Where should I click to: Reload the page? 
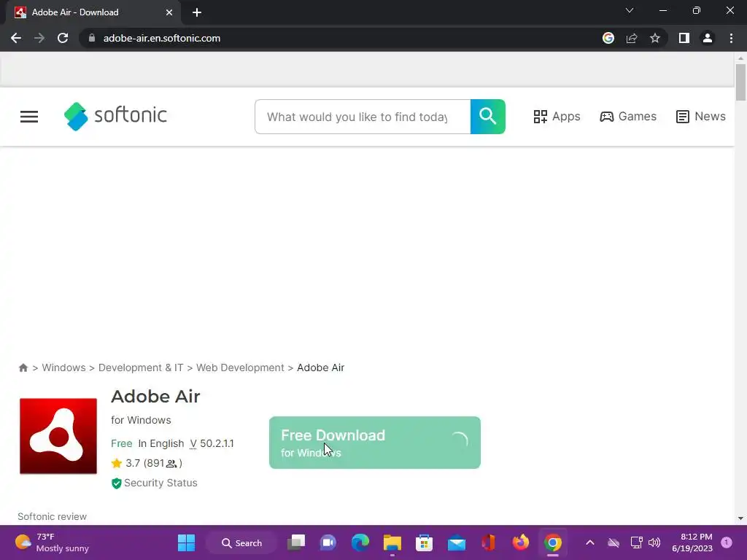click(63, 38)
